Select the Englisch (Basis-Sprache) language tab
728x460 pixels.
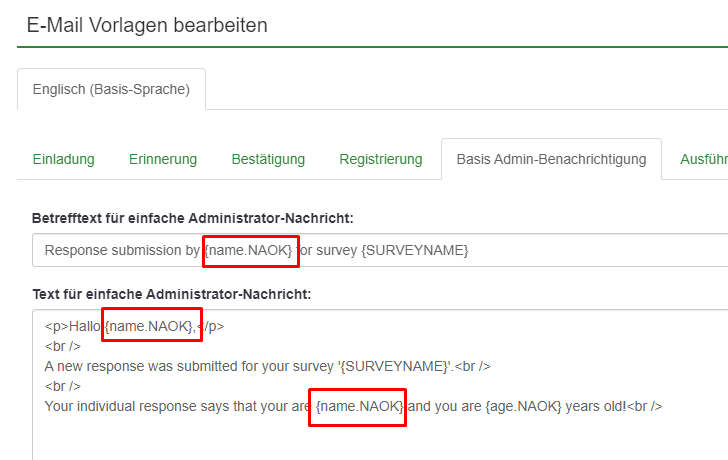click(x=111, y=89)
